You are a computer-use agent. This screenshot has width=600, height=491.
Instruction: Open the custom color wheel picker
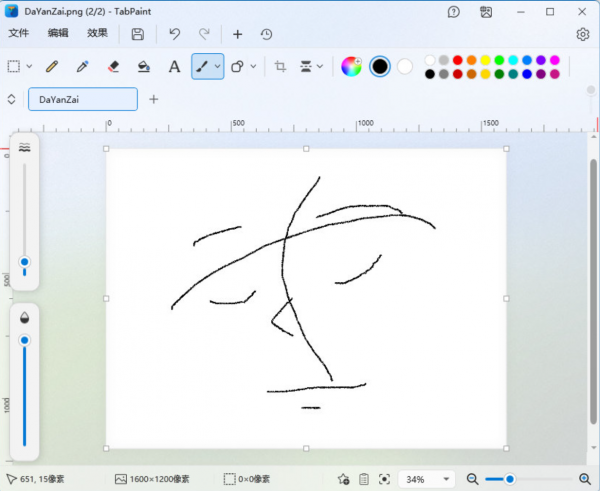[x=351, y=67]
